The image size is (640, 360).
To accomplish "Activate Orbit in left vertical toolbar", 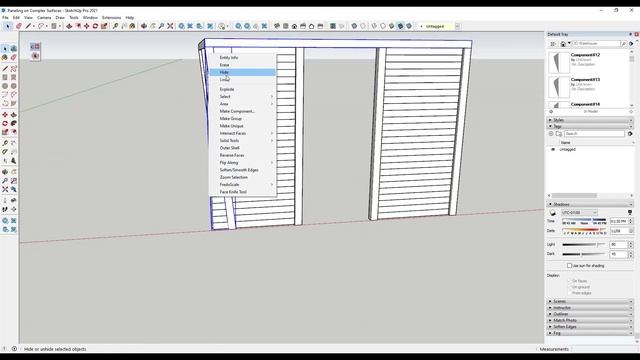I will click(x=5, y=172).
